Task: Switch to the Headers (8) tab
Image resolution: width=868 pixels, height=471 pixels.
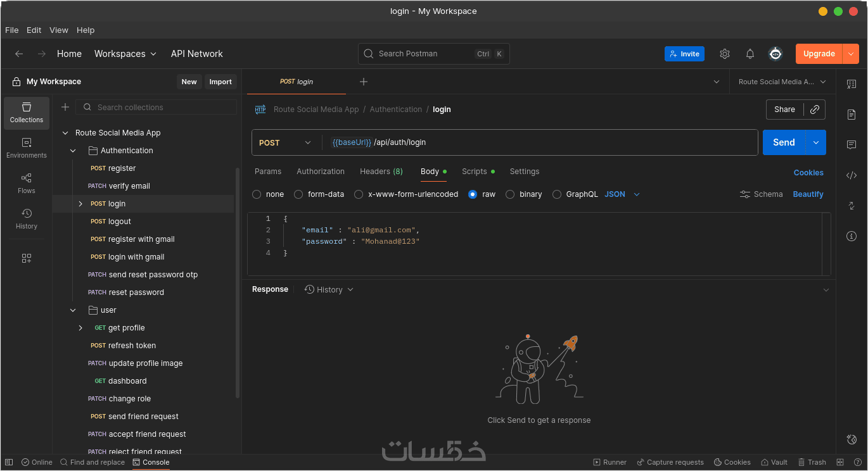Action: click(381, 172)
